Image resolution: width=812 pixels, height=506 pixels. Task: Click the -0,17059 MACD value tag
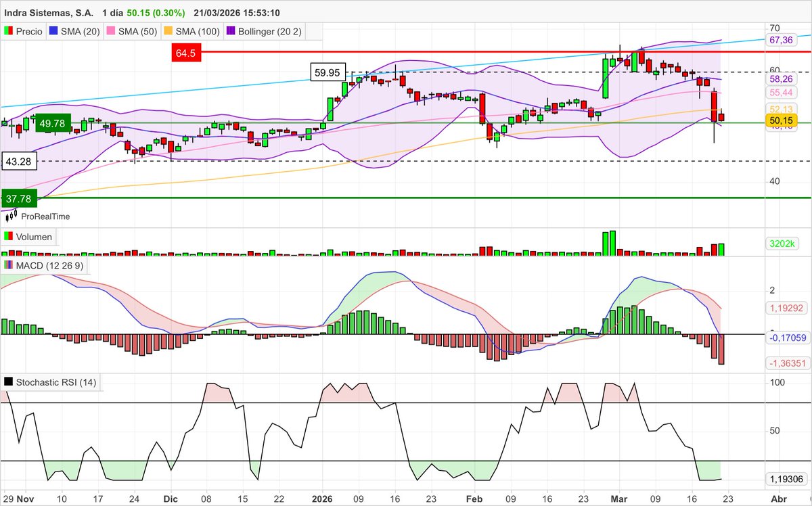[788, 337]
